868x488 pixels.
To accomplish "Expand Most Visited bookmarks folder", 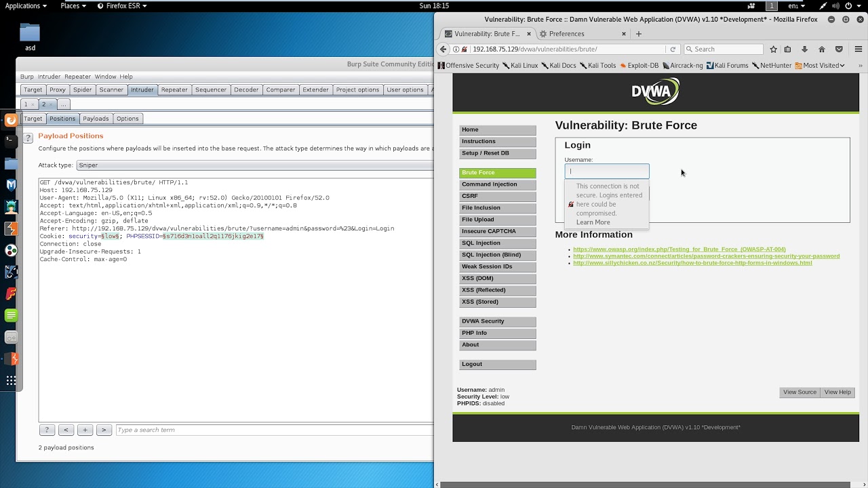I will tap(820, 65).
